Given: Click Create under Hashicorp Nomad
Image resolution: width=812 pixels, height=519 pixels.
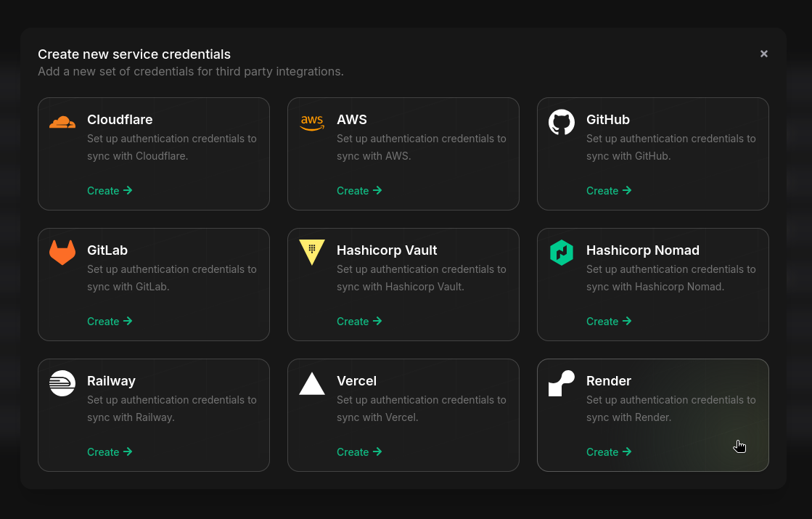Looking at the screenshot, I should click(609, 322).
